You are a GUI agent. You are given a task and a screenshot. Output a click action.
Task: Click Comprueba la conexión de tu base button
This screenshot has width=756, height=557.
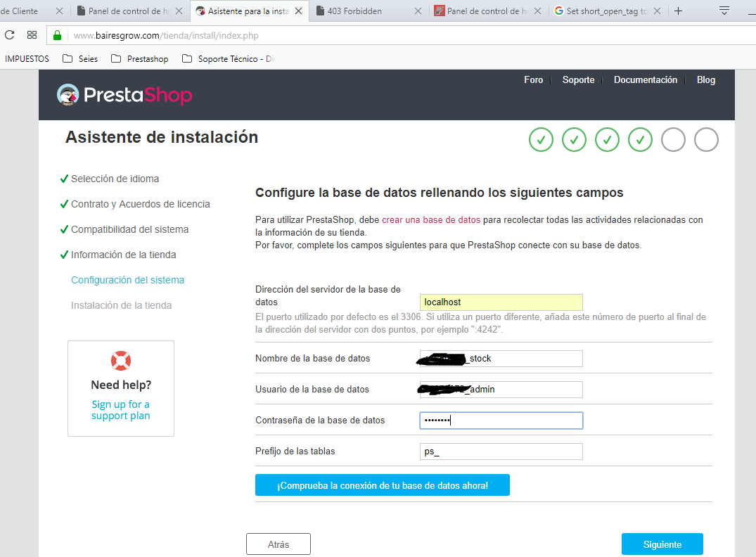pos(383,485)
